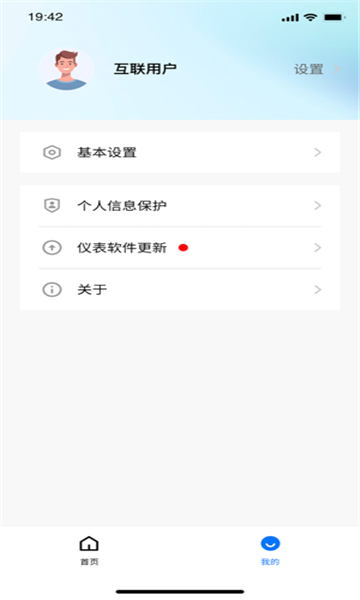Expand the chevron next to 基本设置
Screen dimensions: 360x600
(x=317, y=153)
